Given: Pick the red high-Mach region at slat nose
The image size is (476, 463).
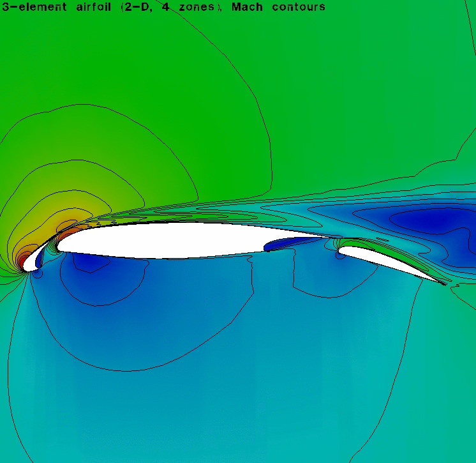Looking at the screenshot, I should pos(24,260).
